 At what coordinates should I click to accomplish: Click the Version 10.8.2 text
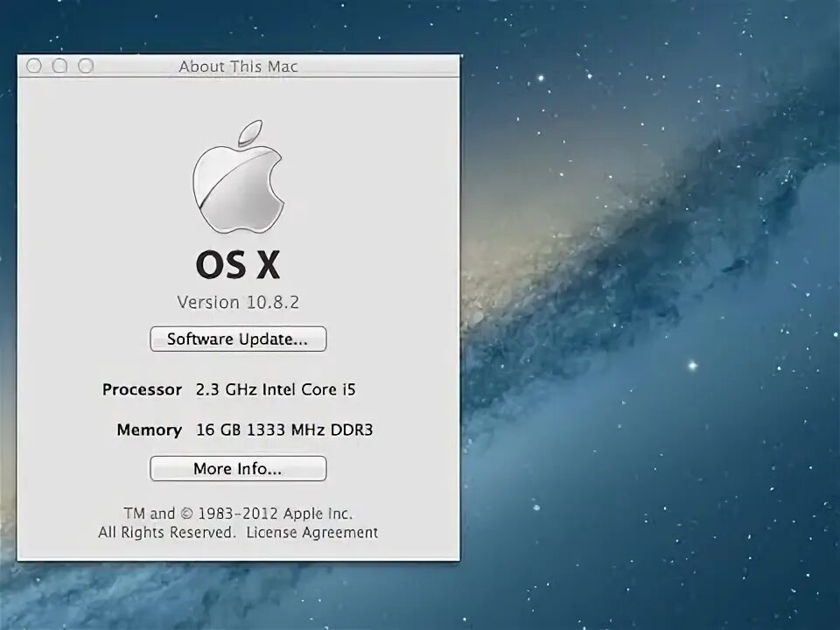click(238, 302)
